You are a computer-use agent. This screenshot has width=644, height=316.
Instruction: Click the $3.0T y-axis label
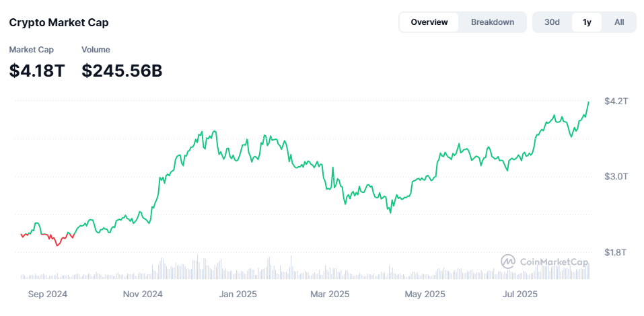[x=616, y=176]
